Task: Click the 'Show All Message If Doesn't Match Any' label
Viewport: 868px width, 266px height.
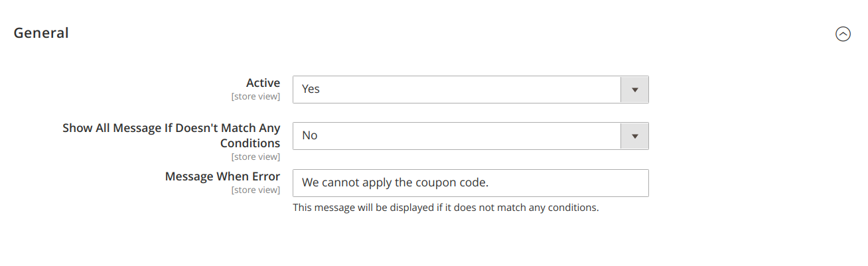Action: click(171, 128)
